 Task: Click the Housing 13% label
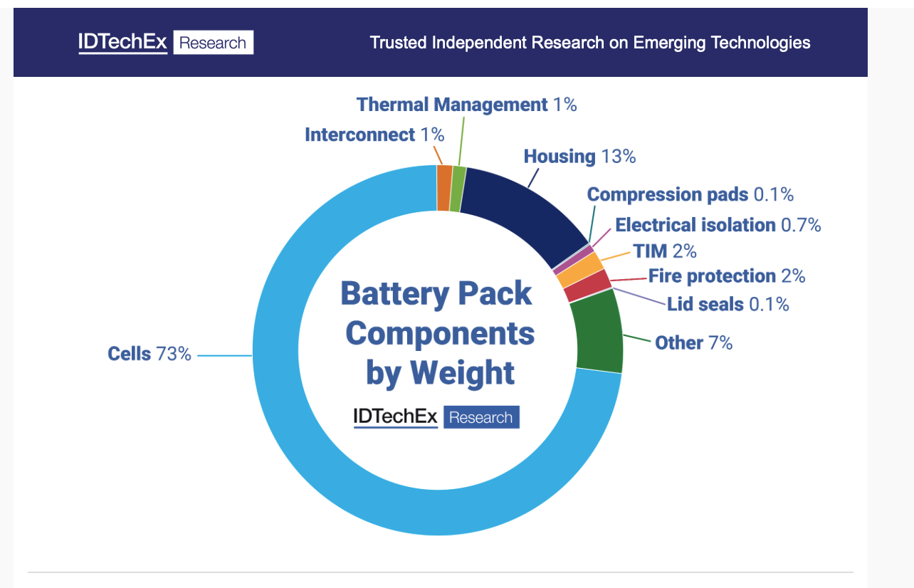[579, 157]
